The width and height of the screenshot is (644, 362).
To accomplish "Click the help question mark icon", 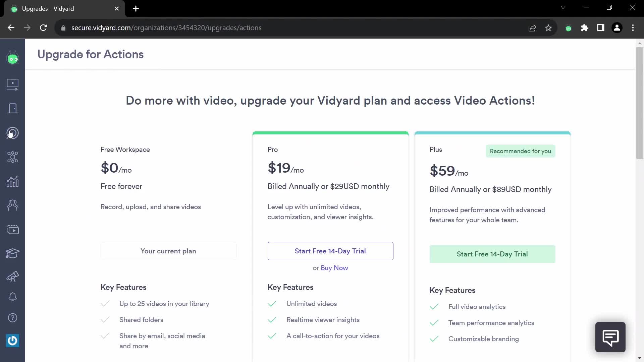I will (x=12, y=318).
